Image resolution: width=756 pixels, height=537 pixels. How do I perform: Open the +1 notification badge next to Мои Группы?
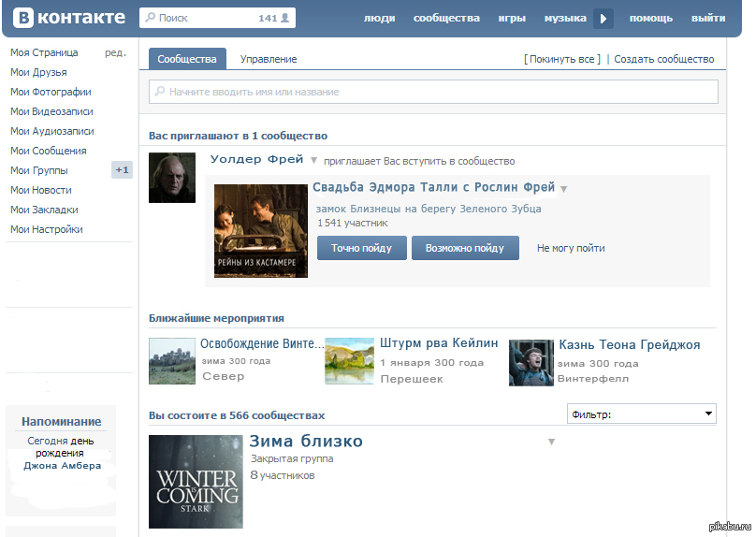[122, 169]
